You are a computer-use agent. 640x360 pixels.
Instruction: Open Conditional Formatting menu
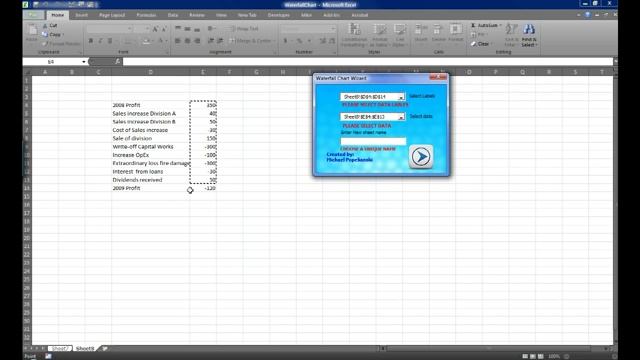coord(354,35)
